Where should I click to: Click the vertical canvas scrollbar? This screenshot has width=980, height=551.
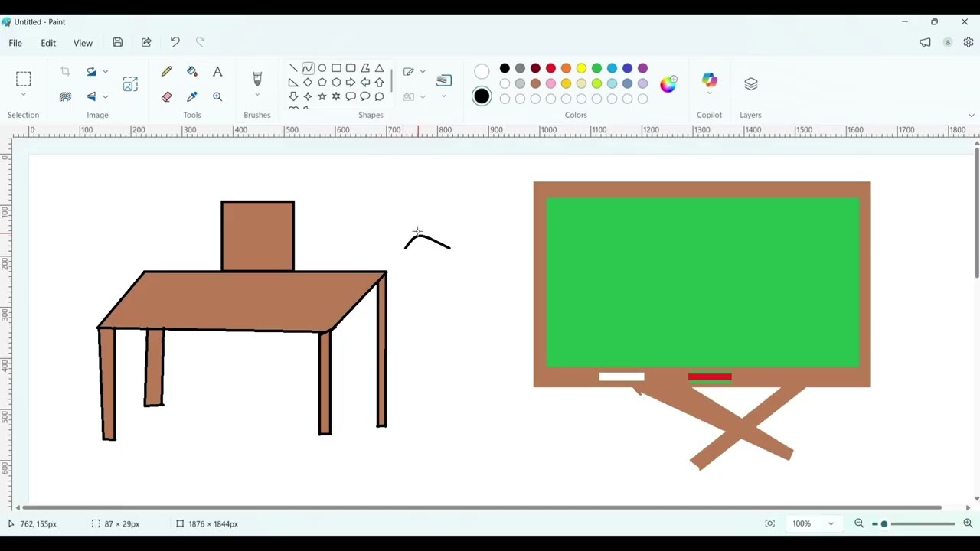977,213
